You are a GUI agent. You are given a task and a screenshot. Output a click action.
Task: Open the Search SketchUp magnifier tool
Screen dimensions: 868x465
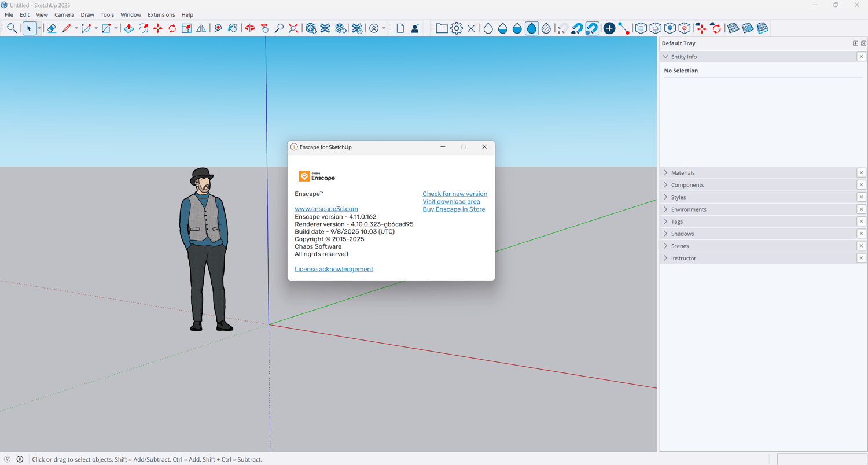click(12, 28)
